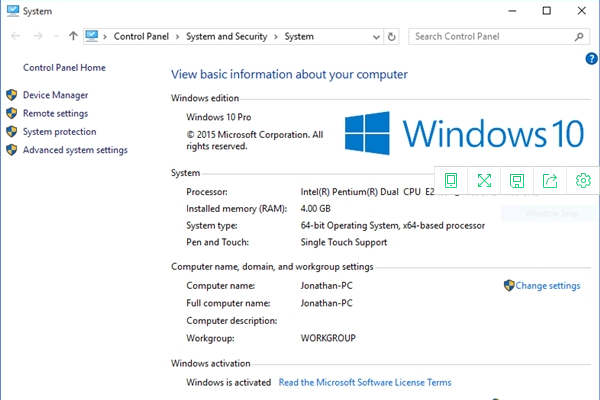Screen dimensions: 600x400
Task: Click the green save disk icon
Action: tap(517, 181)
